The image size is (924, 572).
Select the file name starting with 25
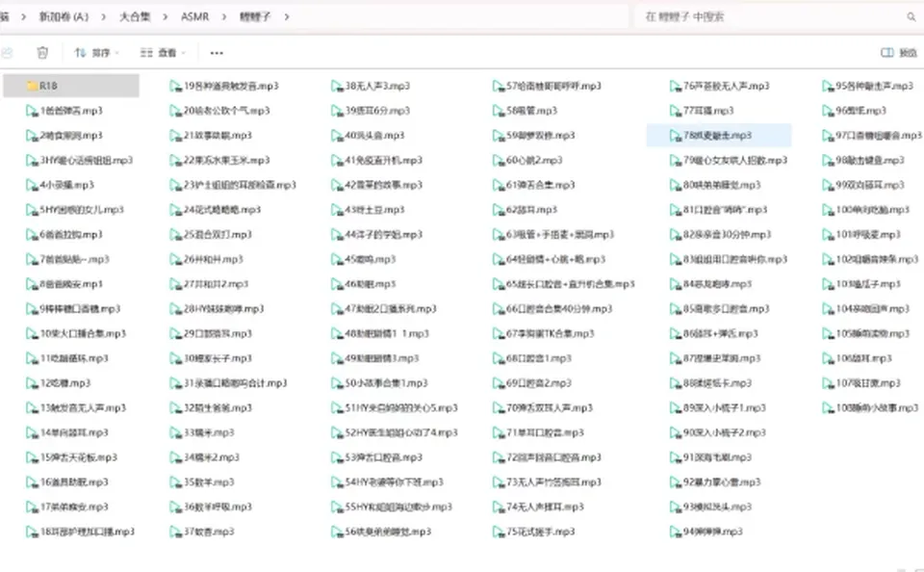(x=218, y=235)
